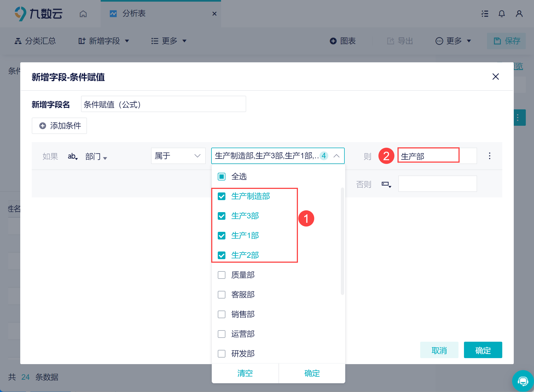Click the three-dot menu beside 生产部 field
534x392 pixels.
[489, 156]
